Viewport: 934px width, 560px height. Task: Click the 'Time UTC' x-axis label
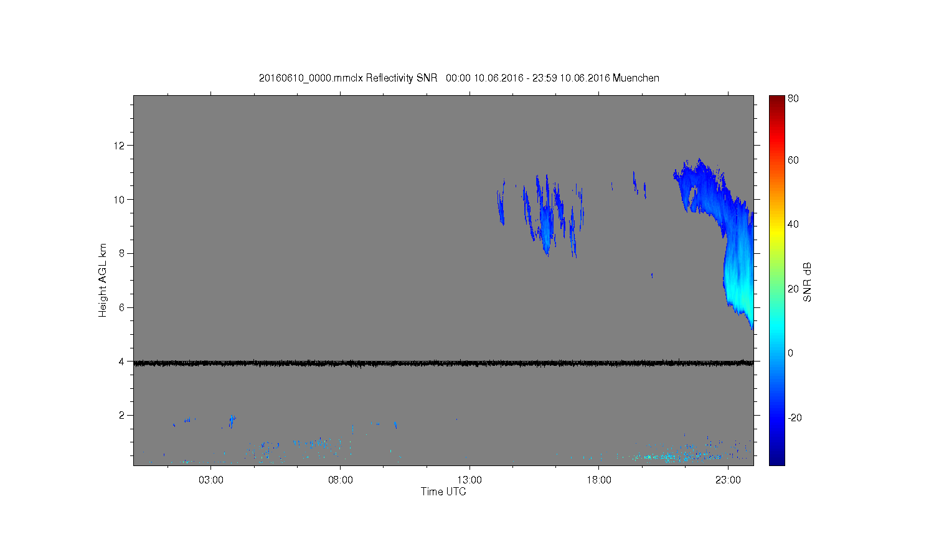tap(443, 492)
